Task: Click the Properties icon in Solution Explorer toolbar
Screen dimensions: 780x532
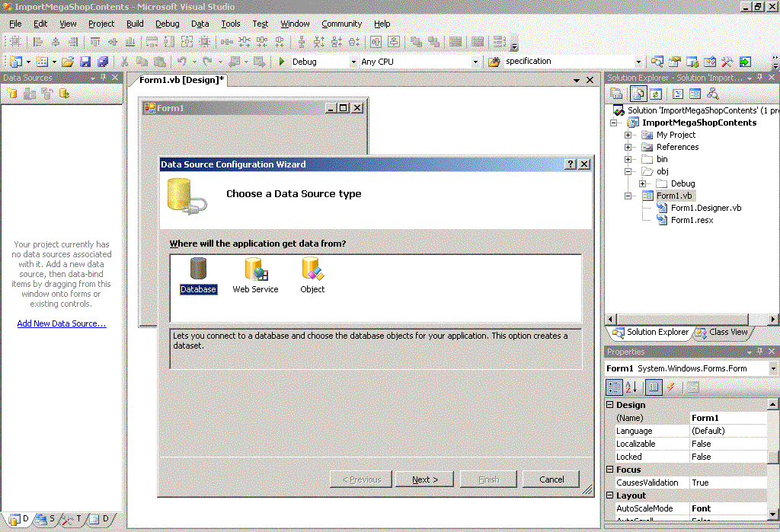Action: pyautogui.click(x=616, y=94)
